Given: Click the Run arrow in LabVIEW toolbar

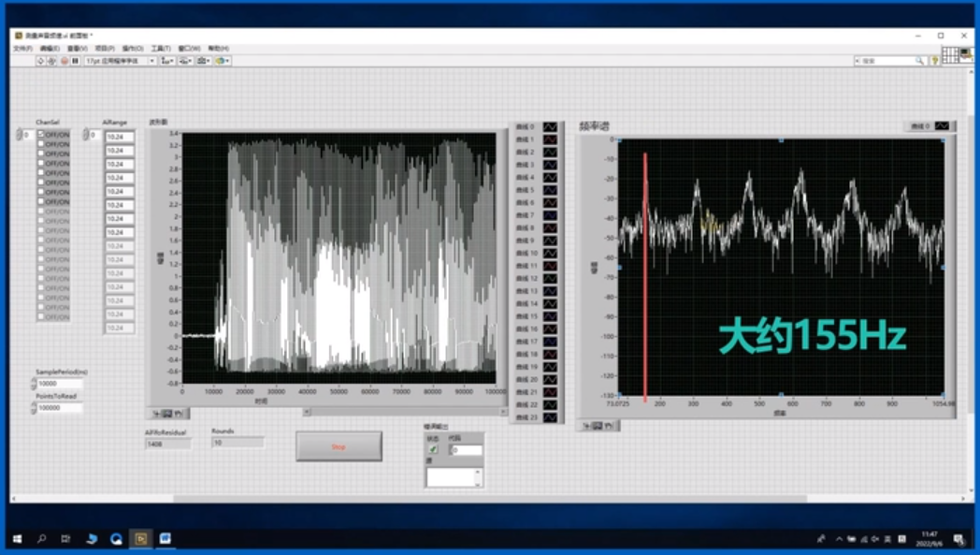Looking at the screenshot, I should click(41, 61).
